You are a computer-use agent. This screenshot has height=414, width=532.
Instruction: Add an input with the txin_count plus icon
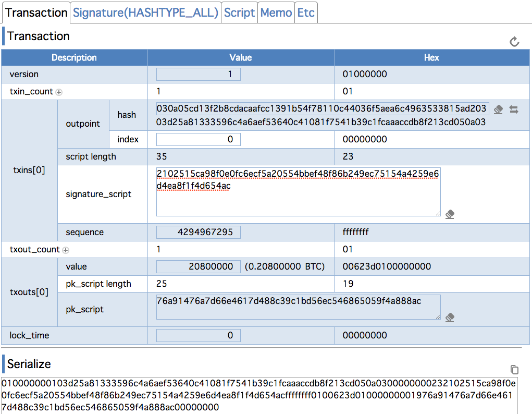click(x=59, y=92)
